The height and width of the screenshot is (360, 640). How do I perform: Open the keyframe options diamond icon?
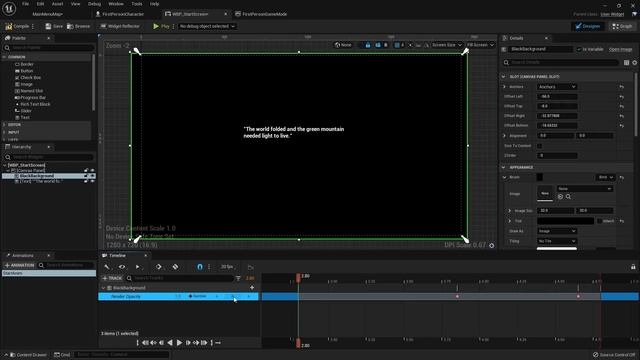[159, 267]
